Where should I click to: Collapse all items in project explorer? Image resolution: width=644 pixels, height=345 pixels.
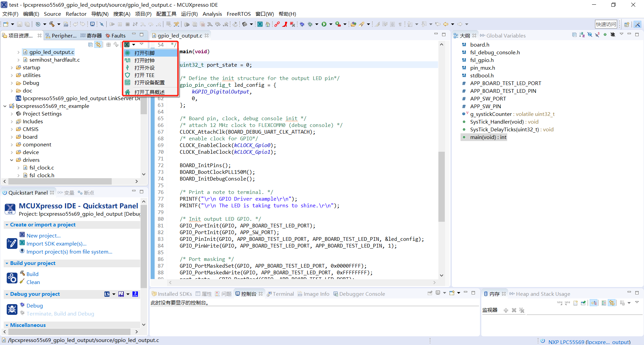90,45
